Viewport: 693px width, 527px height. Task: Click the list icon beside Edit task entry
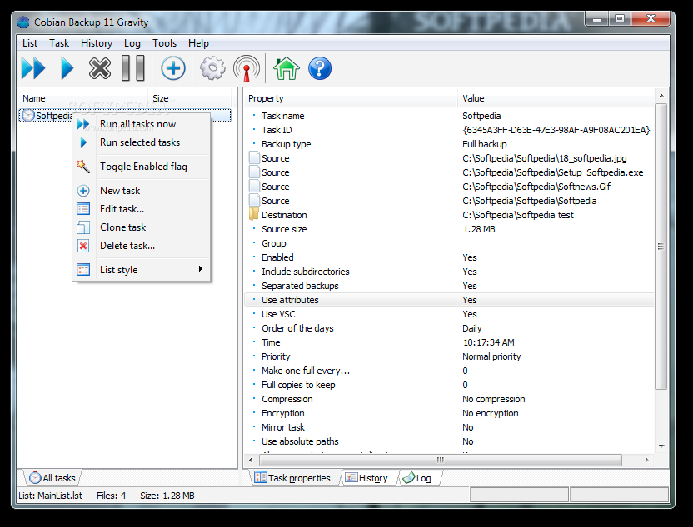(x=83, y=209)
